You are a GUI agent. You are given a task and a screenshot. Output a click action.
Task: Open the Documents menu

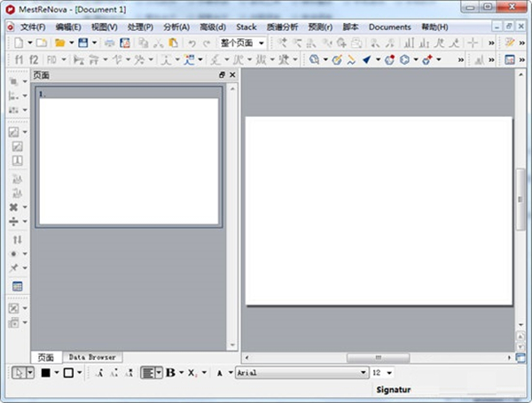click(390, 27)
